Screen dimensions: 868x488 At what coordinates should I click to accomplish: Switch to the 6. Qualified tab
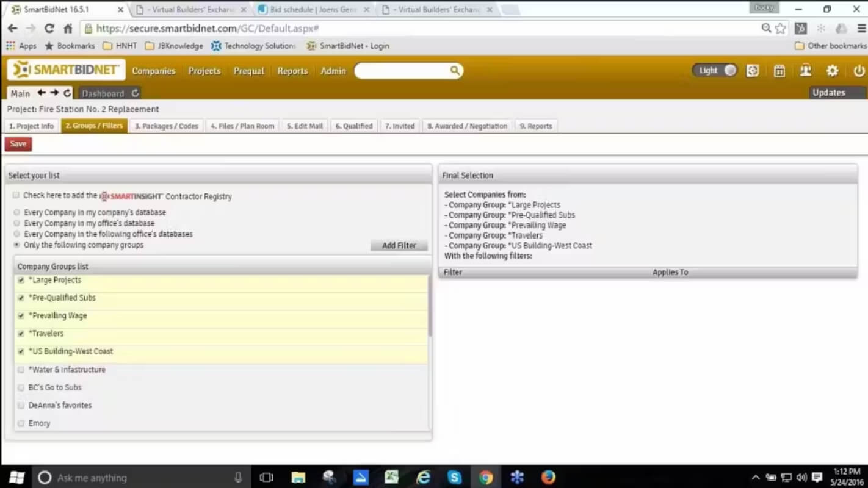click(x=354, y=126)
